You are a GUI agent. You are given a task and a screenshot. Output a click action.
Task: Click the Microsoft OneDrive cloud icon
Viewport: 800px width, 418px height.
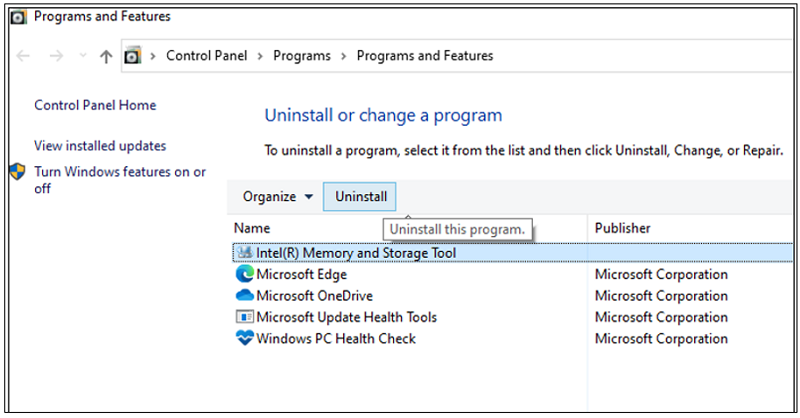[244, 296]
